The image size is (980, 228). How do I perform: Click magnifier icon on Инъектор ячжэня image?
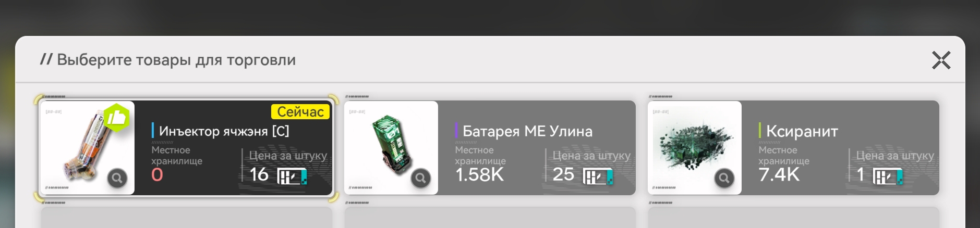point(117,179)
